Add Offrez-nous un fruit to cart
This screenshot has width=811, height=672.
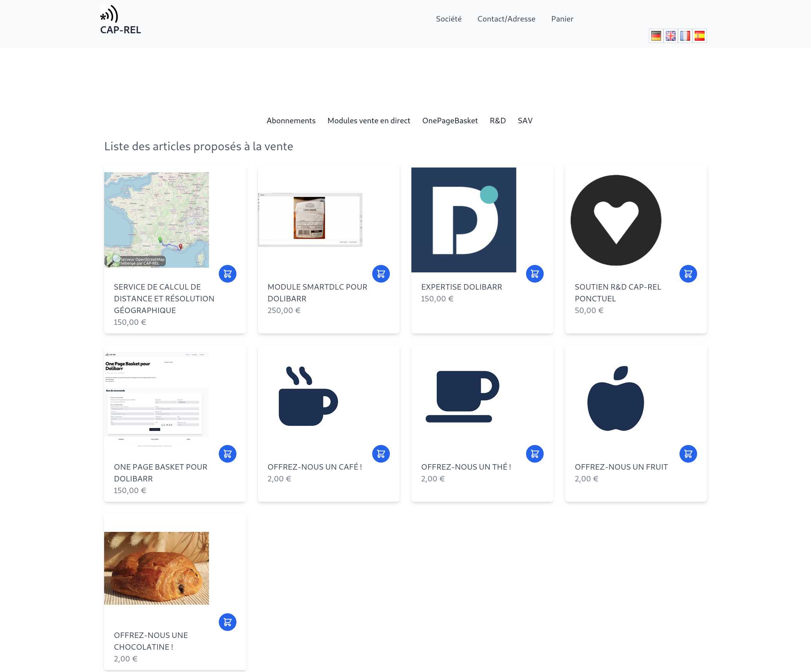(688, 454)
